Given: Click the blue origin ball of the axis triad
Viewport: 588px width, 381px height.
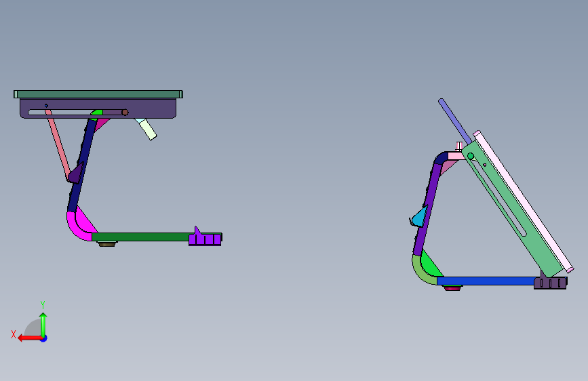Looking at the screenshot, I should [x=44, y=338].
